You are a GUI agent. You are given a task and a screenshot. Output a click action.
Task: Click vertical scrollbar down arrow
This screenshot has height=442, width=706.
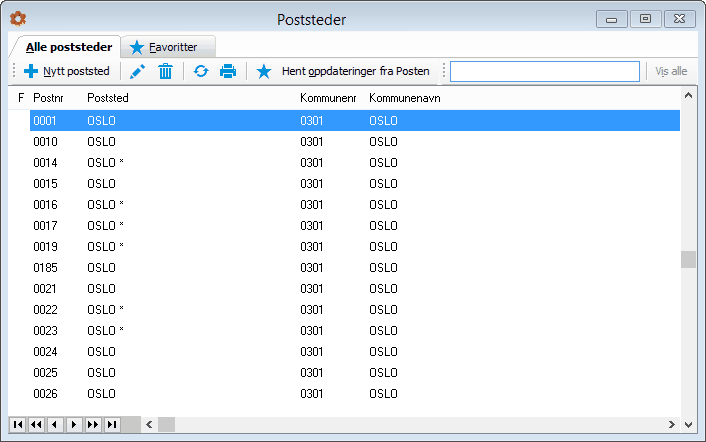point(688,424)
